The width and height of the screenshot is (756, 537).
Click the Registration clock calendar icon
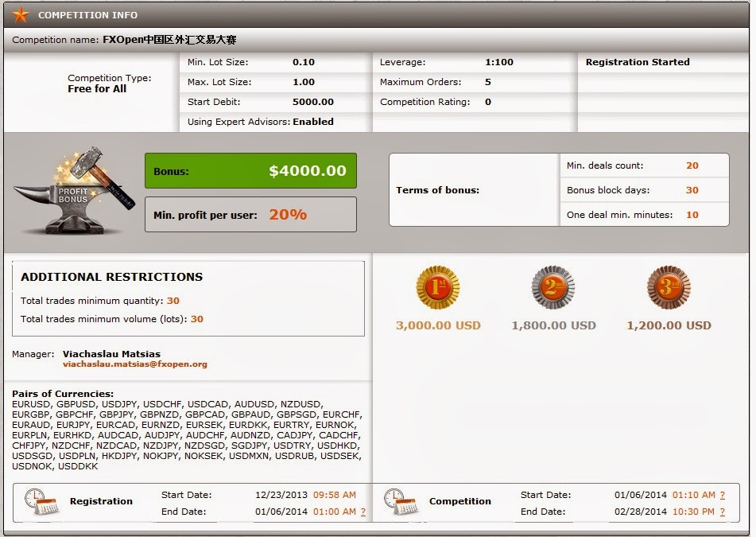(x=41, y=502)
